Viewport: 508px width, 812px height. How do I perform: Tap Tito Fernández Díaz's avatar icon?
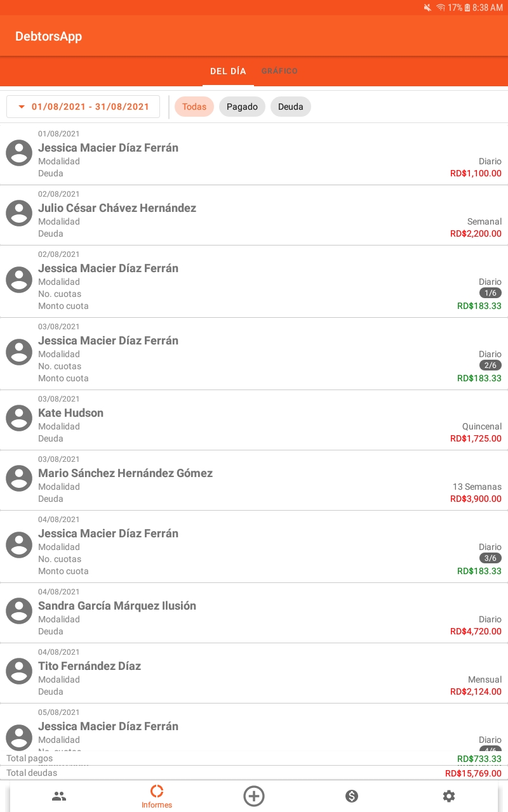pos(19,671)
